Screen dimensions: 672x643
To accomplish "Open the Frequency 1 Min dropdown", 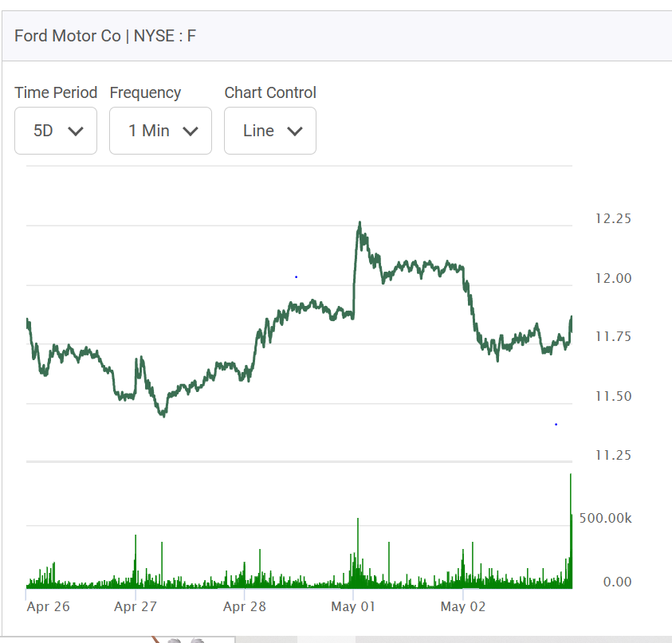I will pos(160,131).
